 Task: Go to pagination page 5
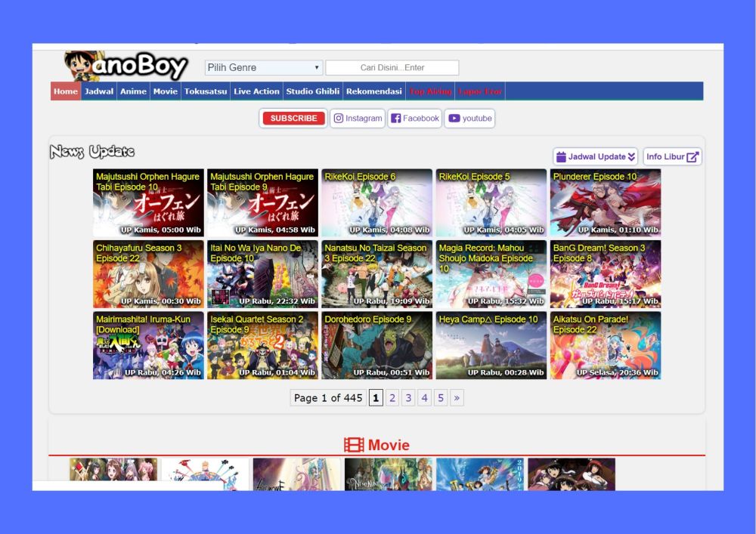(441, 398)
